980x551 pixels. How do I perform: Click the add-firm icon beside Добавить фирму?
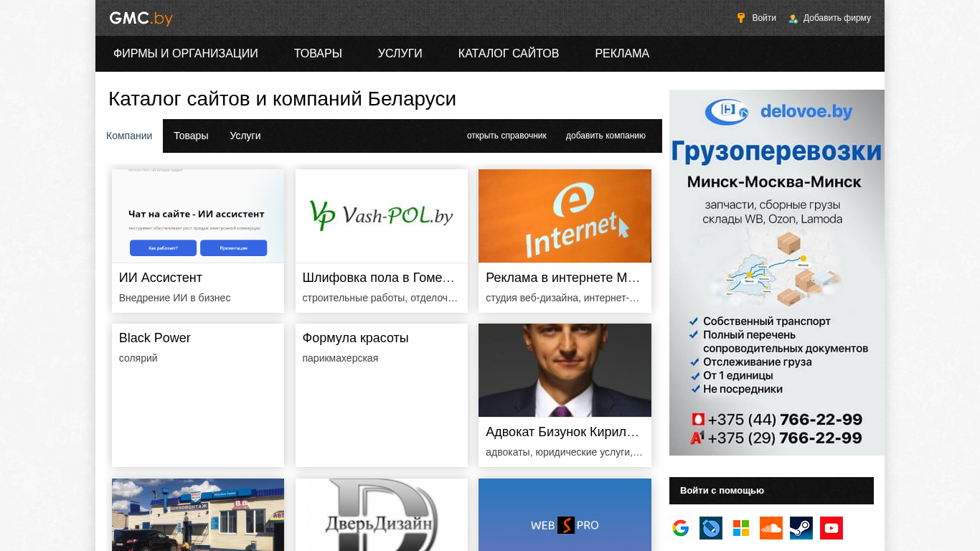793,19
